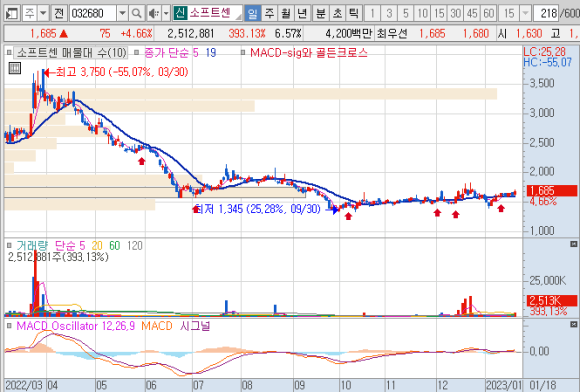
Task: Click the +4.66% change rate value
Action: (x=136, y=34)
